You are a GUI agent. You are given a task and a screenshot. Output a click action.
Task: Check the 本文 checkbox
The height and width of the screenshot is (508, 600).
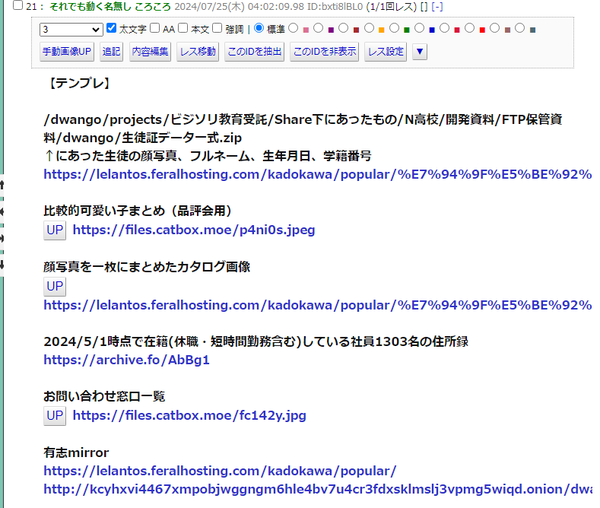click(183, 28)
